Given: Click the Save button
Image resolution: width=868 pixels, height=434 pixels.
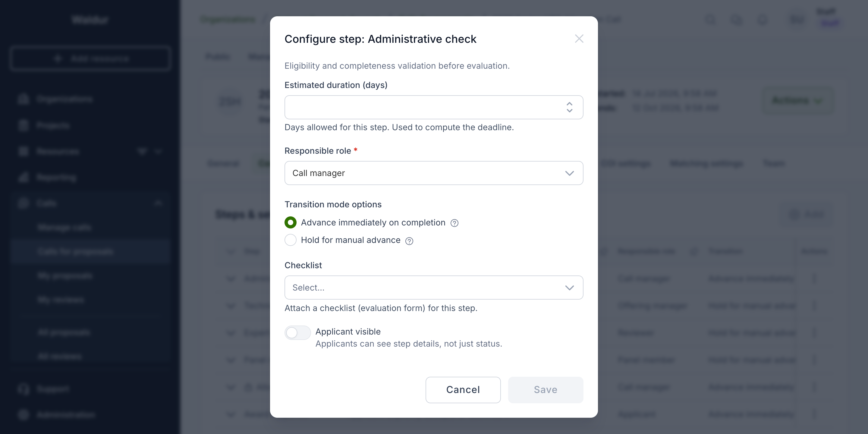Looking at the screenshot, I should click(546, 389).
